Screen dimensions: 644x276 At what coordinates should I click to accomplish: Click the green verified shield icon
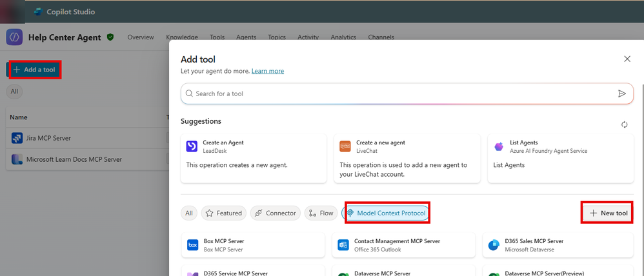click(110, 37)
